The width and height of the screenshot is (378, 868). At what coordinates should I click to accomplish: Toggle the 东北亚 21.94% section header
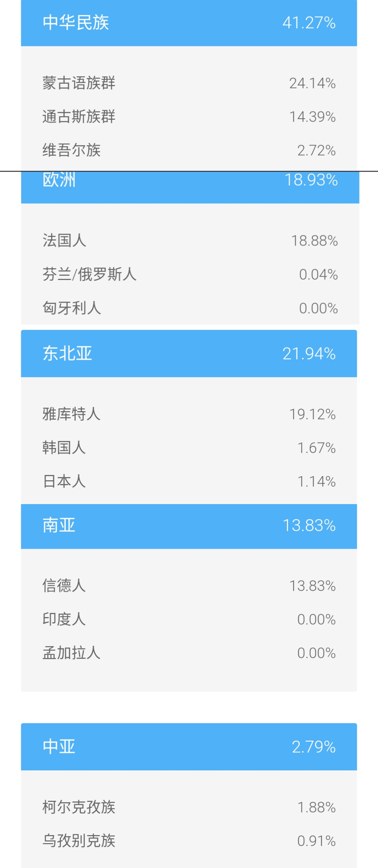tap(189, 353)
